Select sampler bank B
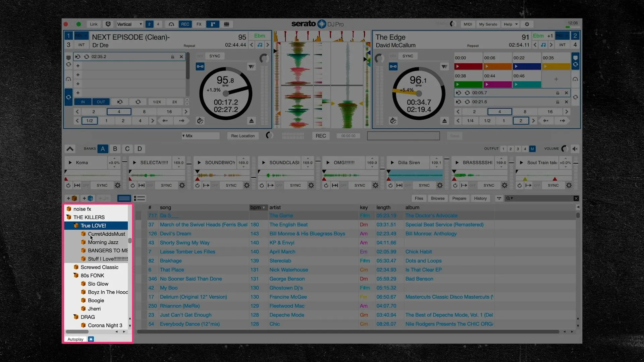644x362 pixels. (x=115, y=149)
